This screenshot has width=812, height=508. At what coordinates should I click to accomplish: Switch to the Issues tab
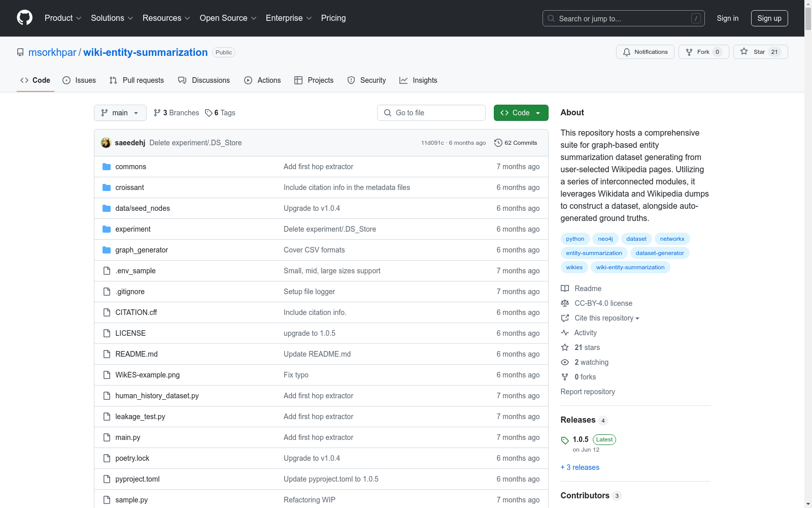(x=79, y=80)
